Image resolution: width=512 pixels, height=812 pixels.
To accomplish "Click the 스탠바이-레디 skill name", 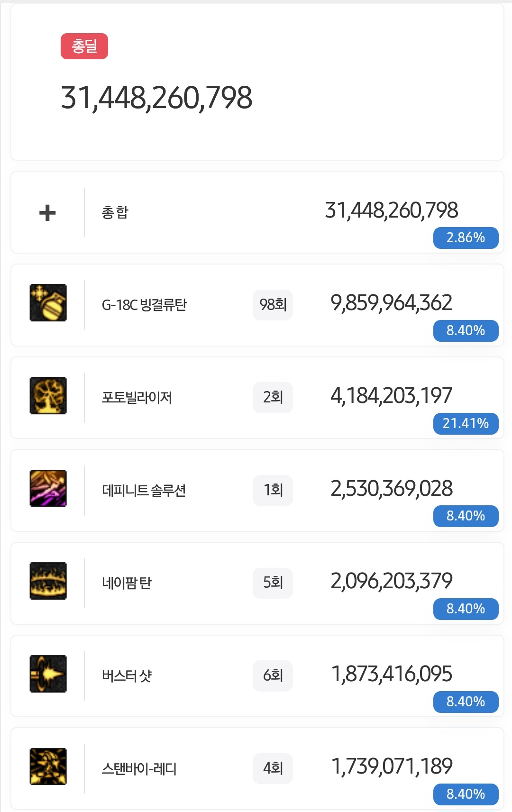I will [x=139, y=768].
